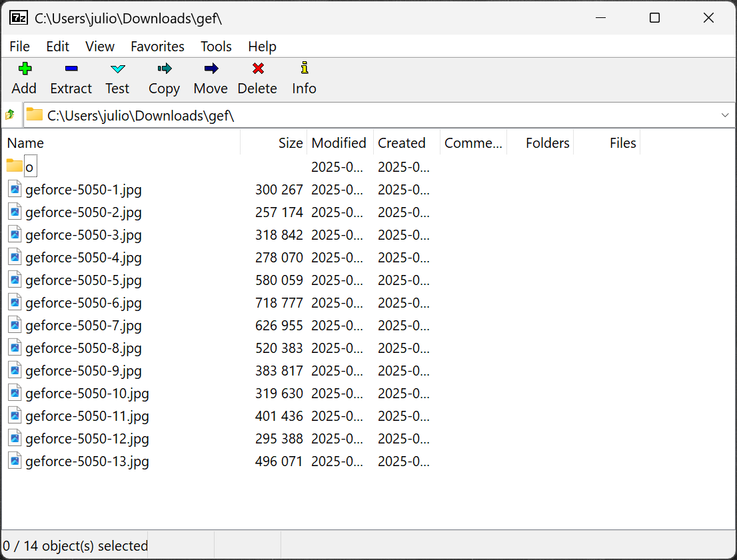This screenshot has height=560, width=737.
Task: Click file icon of geforce-5050-5.jpg
Action: 15,280
